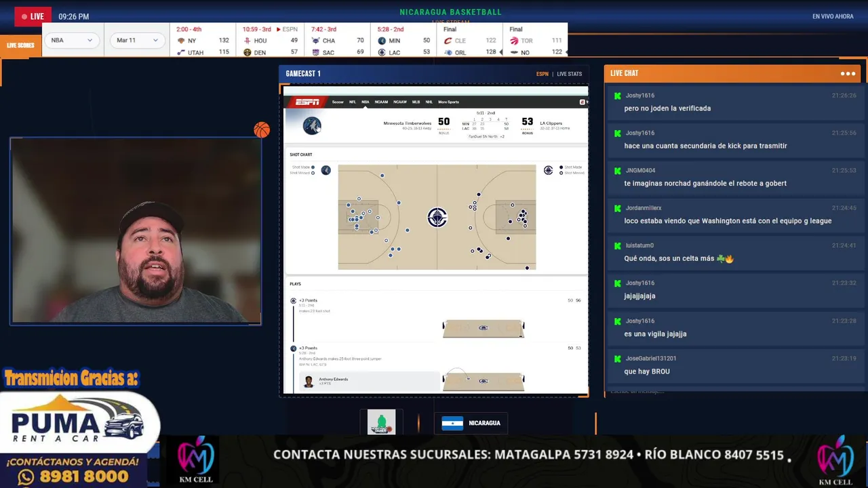
Task: Click the left KM Cell logo
Action: 195,460
